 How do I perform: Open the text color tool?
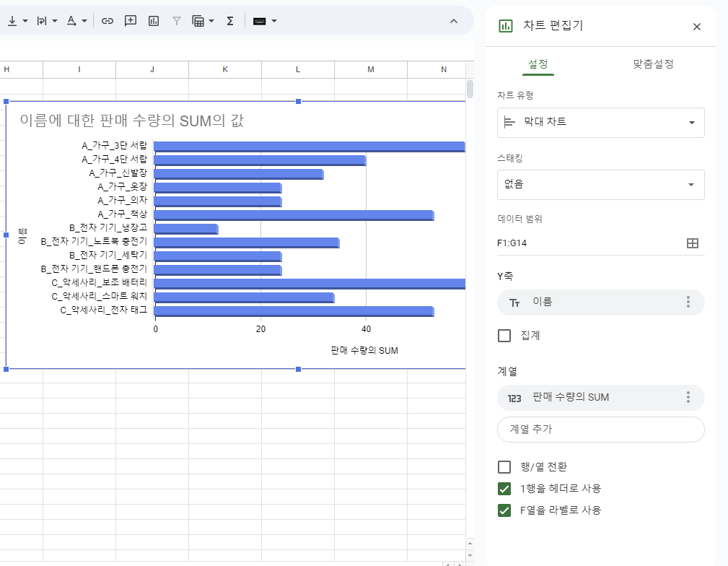pos(71,21)
